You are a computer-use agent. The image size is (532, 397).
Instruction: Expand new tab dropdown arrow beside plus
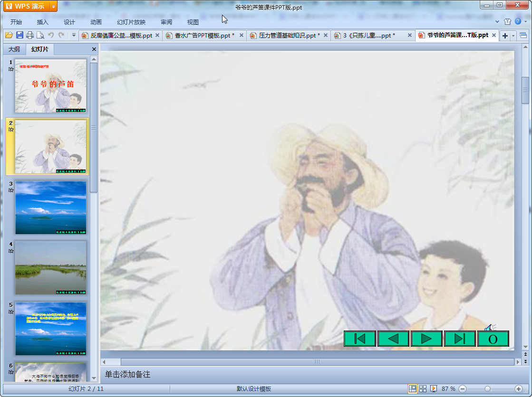513,36
